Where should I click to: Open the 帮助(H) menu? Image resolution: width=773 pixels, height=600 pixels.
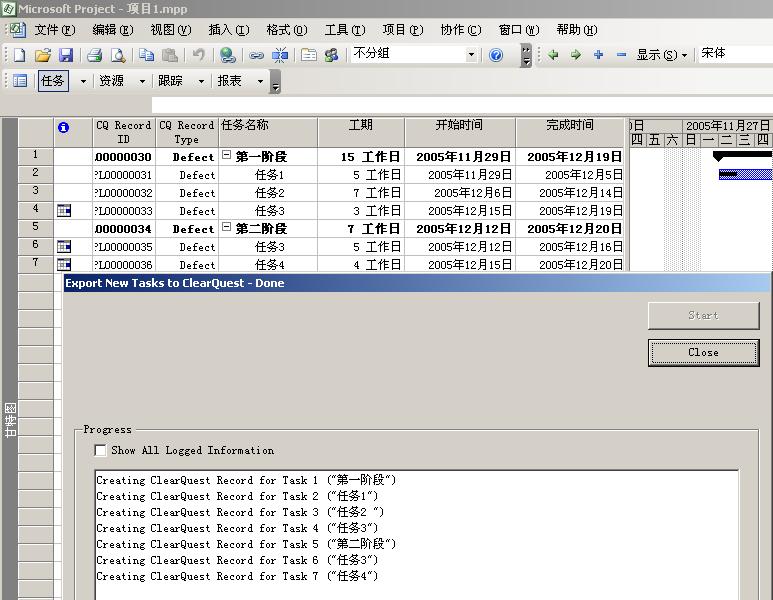577,30
